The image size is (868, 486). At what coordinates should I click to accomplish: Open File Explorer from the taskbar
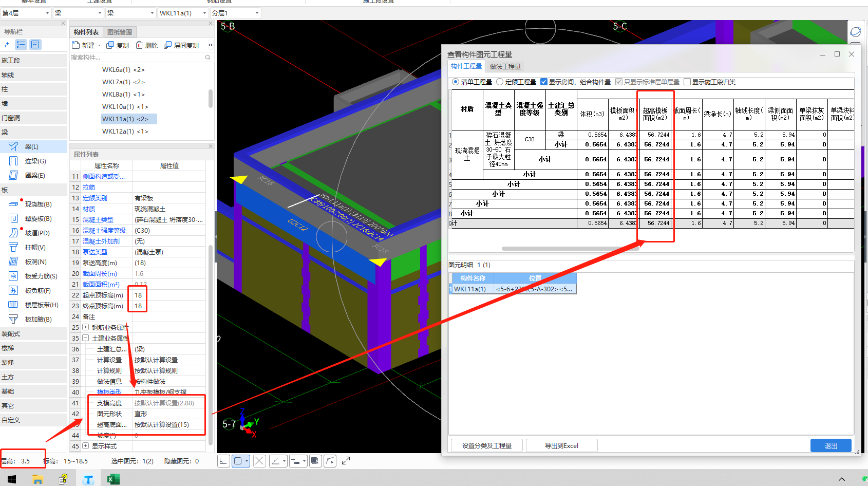point(37,479)
